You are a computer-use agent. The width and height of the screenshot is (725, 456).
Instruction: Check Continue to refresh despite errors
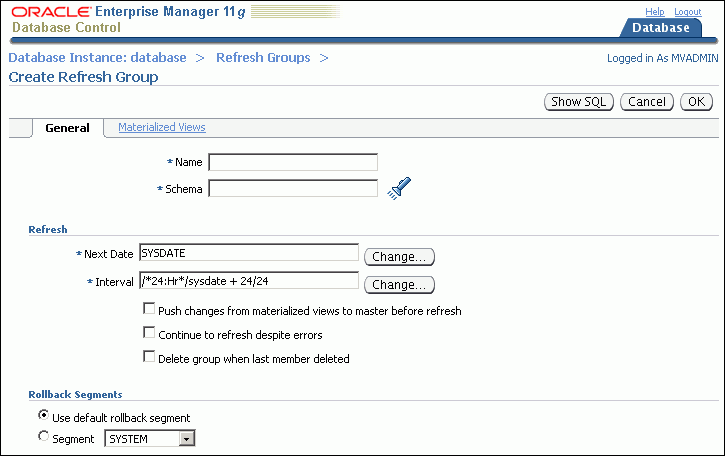[149, 333]
